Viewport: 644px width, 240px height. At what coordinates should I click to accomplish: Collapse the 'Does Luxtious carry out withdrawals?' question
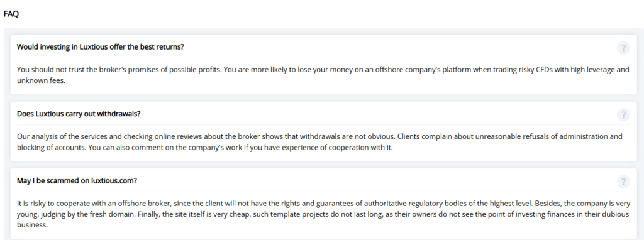pos(323,114)
